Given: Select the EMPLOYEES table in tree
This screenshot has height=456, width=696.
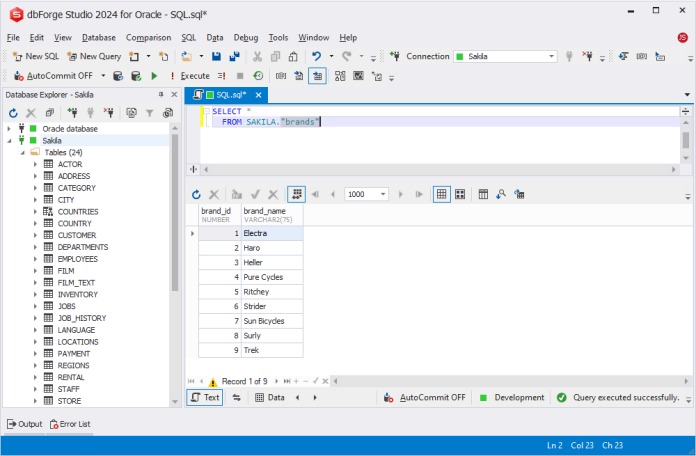Looking at the screenshot, I should 78,259.
